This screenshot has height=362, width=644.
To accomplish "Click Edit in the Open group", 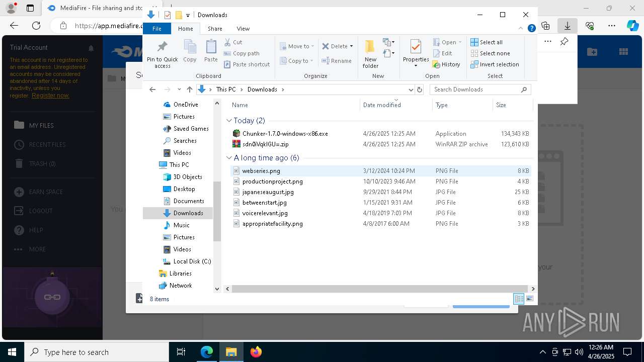I will pyautogui.click(x=442, y=53).
